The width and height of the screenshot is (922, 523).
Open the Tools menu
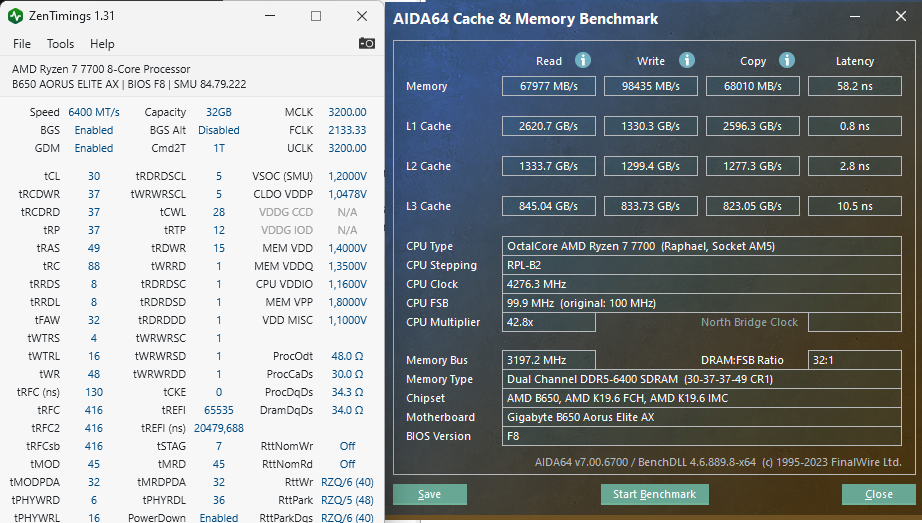[x=60, y=44]
